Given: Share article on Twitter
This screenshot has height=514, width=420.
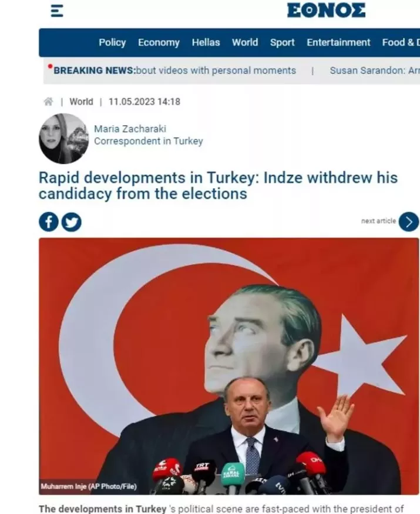Looking at the screenshot, I should (x=72, y=222).
